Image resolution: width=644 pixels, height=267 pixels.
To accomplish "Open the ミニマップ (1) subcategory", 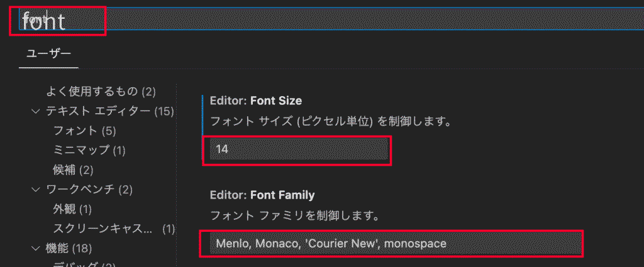I will tap(89, 150).
